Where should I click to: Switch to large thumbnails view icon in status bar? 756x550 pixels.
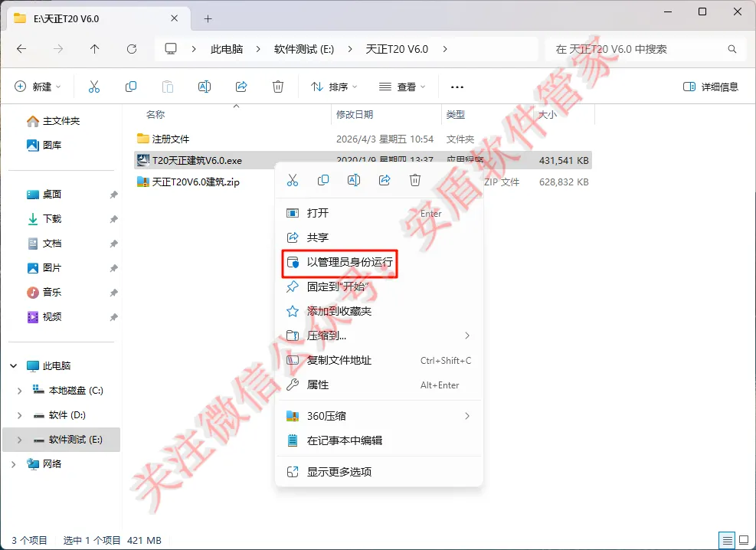744,540
